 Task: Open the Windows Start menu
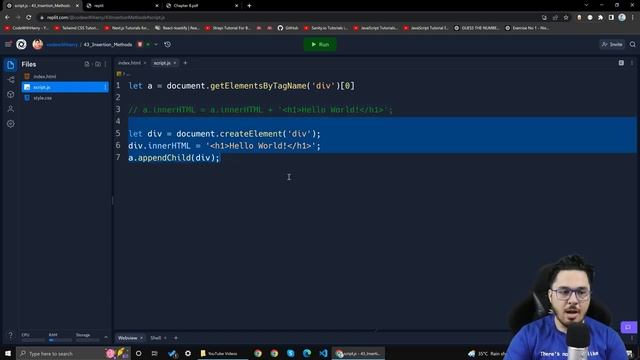(x=8, y=353)
